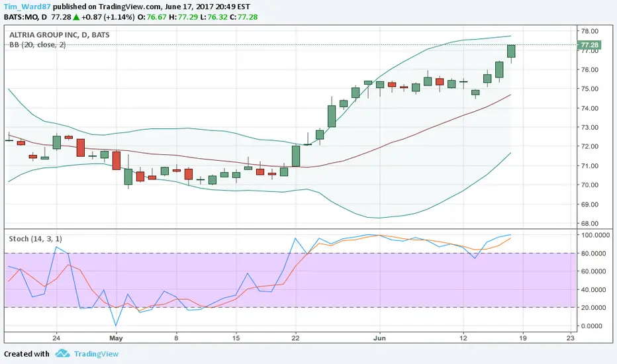This screenshot has width=617, height=364.
Task: Click the 22 date label on time axis
Action: pos(295,338)
